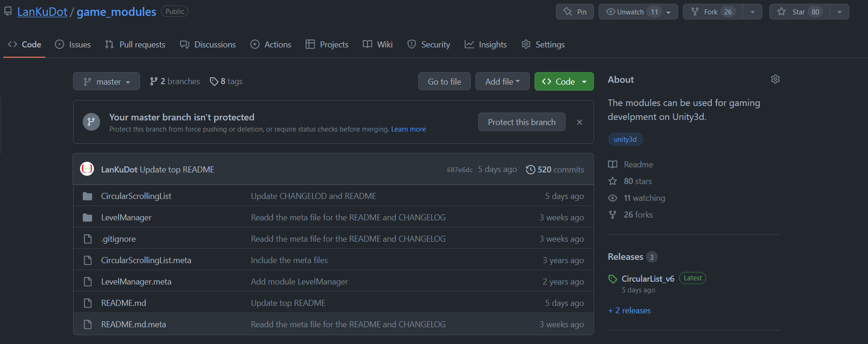868x344 pixels.
Task: Open the Update top README commit message
Action: [x=177, y=170]
